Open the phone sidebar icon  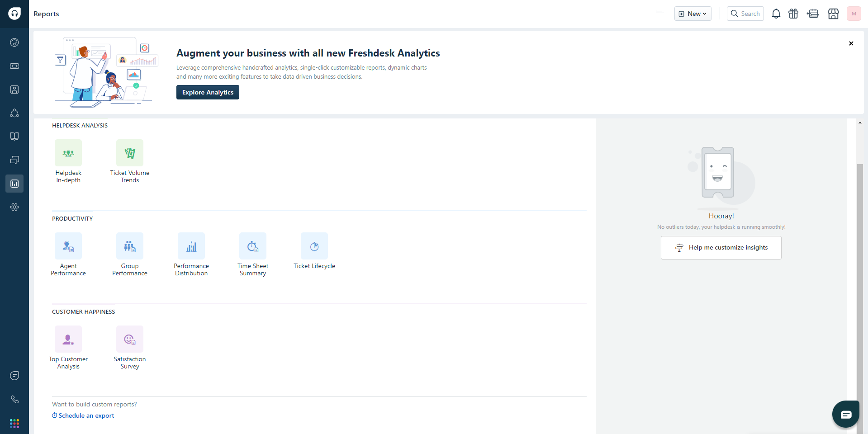14,400
